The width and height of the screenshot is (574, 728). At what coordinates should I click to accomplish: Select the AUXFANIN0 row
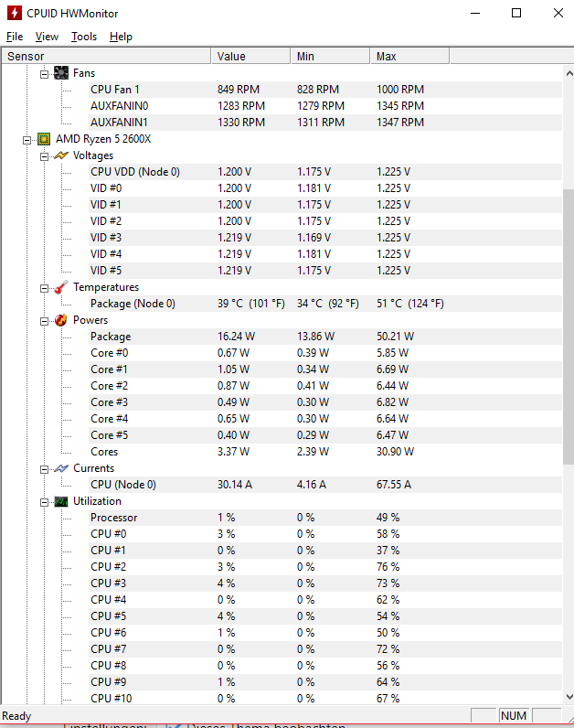click(x=325, y=106)
